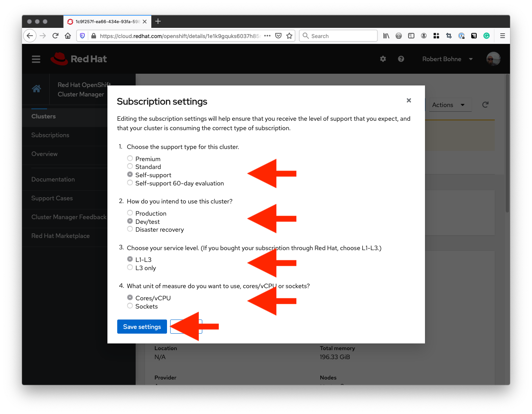Open the Actions dropdown
Viewport: 532px width, 414px height.
449,105
